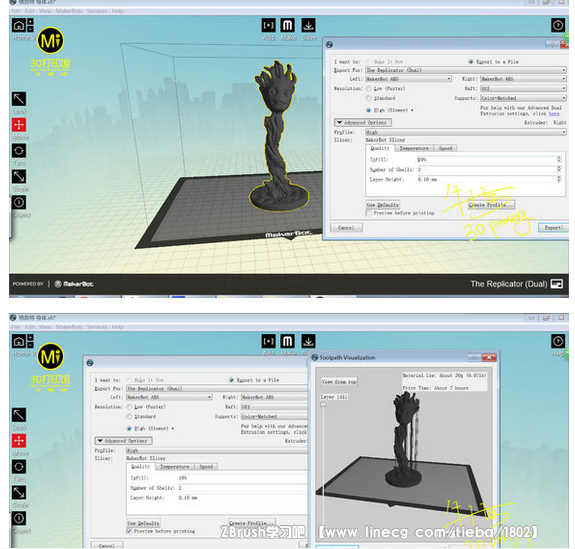The width and height of the screenshot is (575, 549).
Task: Enable Preview before printing in upper dialog
Action: tap(369, 213)
